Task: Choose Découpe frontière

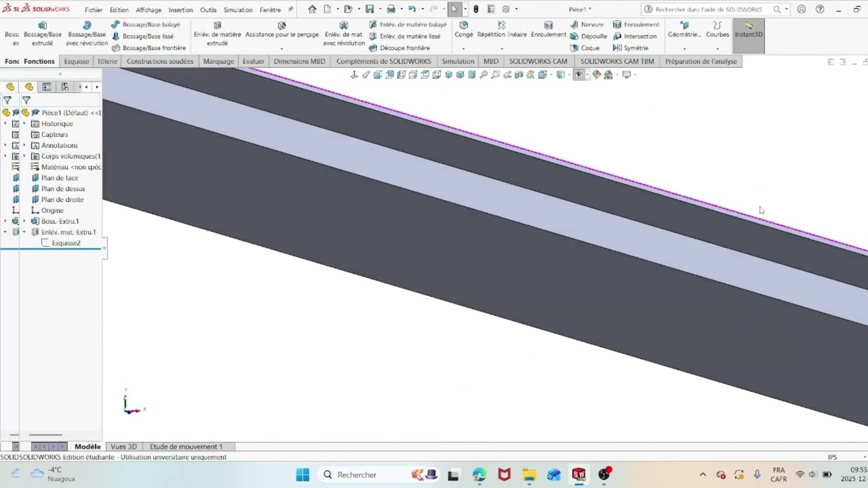Action: (399, 48)
